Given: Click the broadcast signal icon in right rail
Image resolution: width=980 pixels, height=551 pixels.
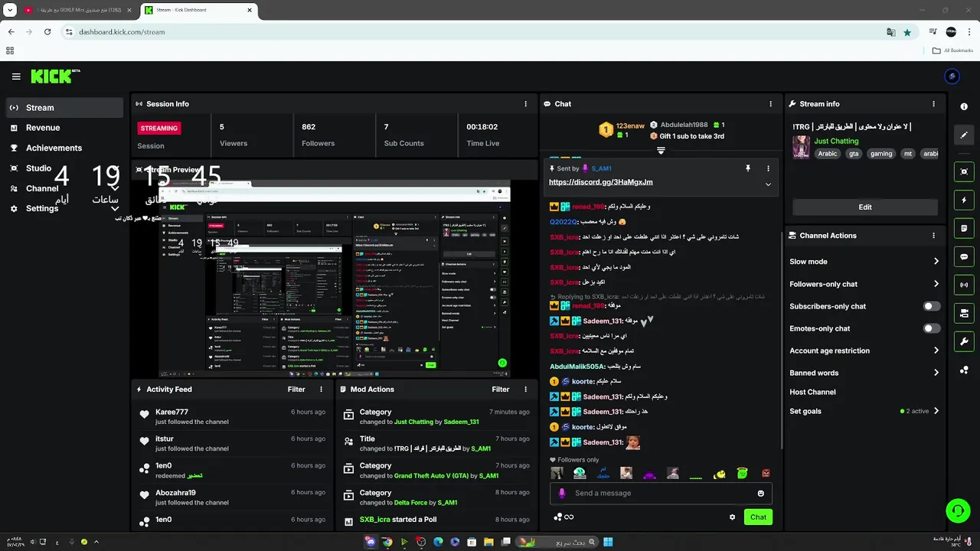Looking at the screenshot, I should (x=964, y=285).
